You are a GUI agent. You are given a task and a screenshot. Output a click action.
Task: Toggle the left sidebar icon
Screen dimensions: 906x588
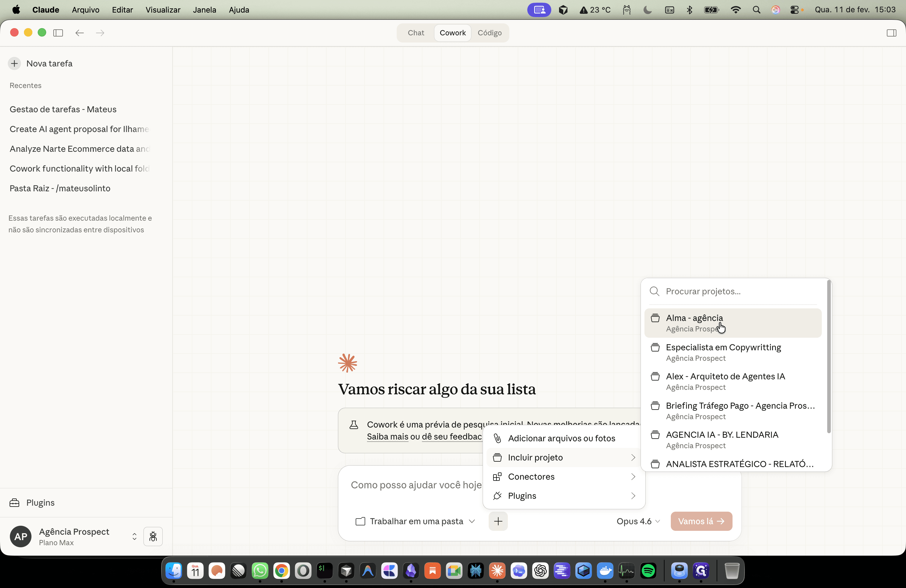tap(58, 33)
